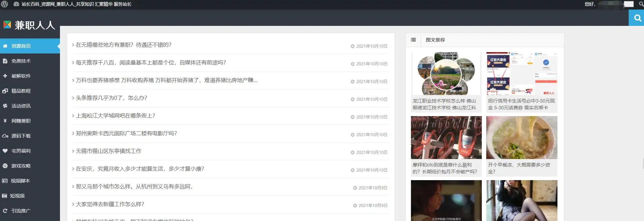Click the 兼职人人 site logo
This screenshot has height=221, width=644.
pyautogui.click(x=29, y=25)
